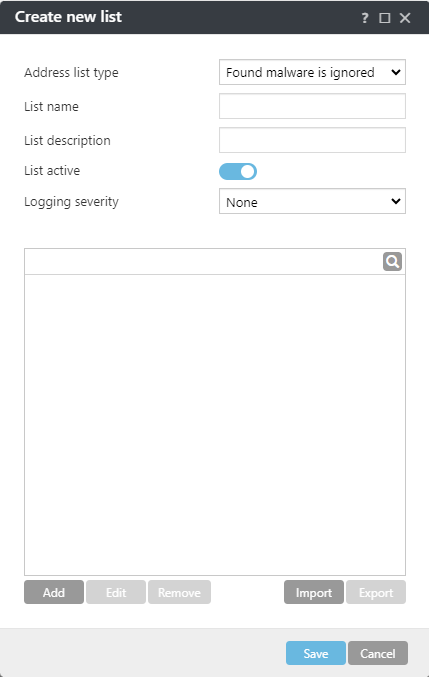Click the search magnifier icon
This screenshot has height=677, width=429.
392,261
